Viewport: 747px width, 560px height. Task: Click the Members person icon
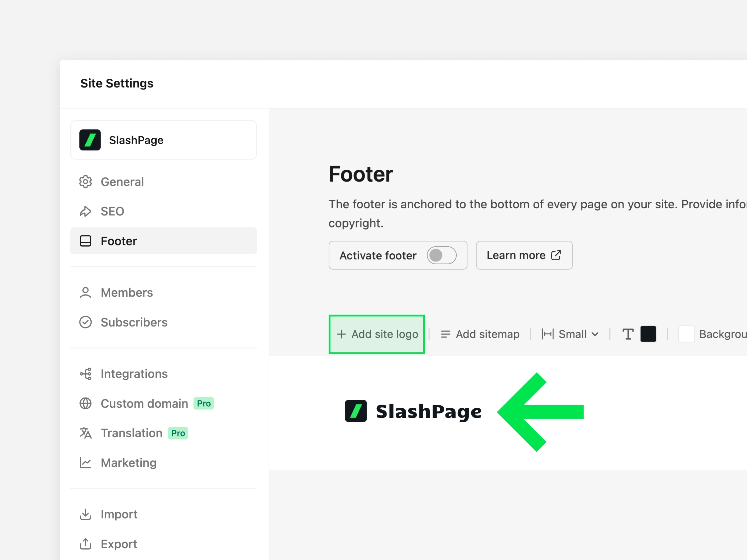tap(85, 292)
